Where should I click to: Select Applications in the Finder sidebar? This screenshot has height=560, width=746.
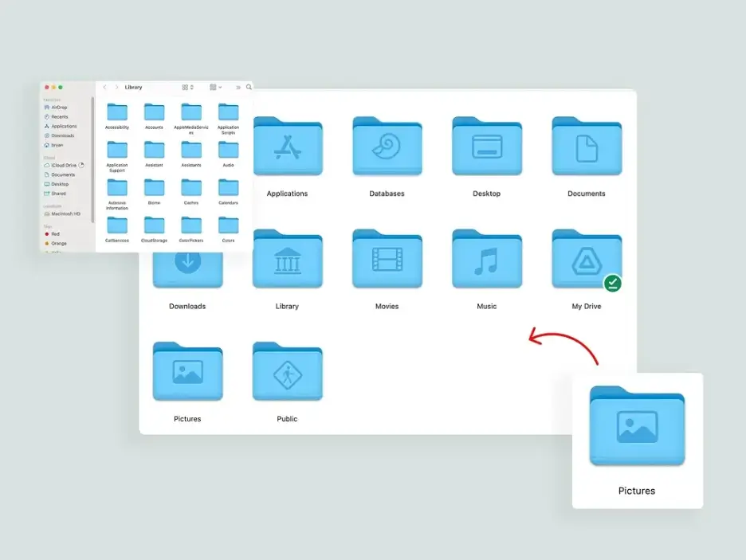coord(61,127)
